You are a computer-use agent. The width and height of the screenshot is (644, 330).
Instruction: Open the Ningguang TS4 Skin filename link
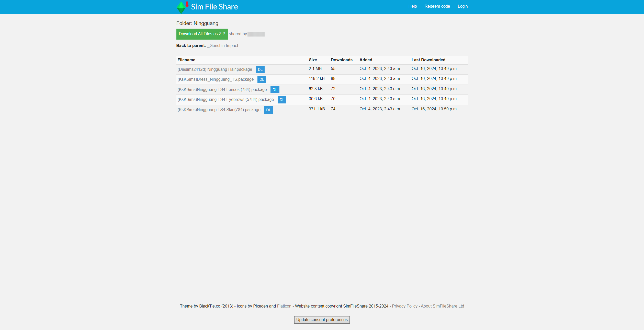[219, 110]
